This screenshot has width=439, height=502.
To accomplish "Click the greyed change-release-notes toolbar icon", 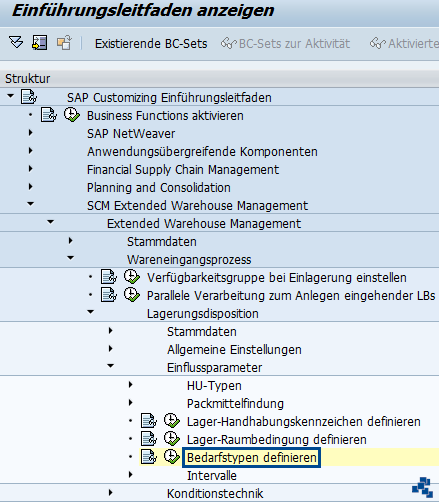I will point(64,43).
